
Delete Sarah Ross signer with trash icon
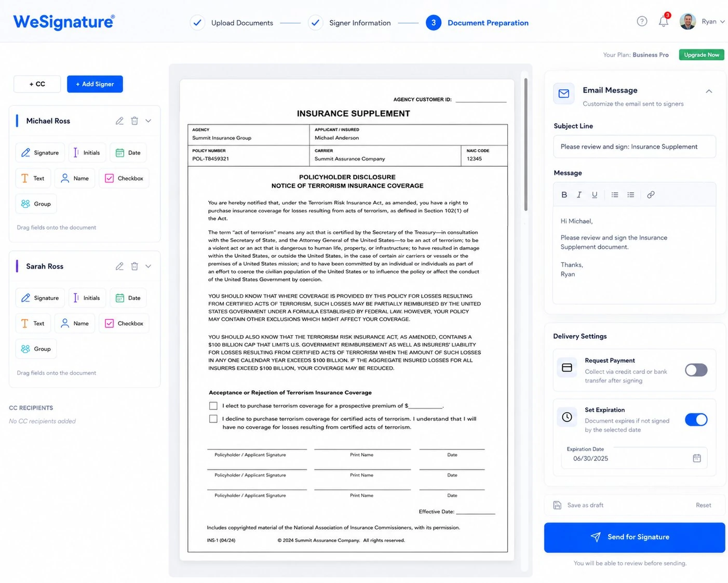(134, 266)
